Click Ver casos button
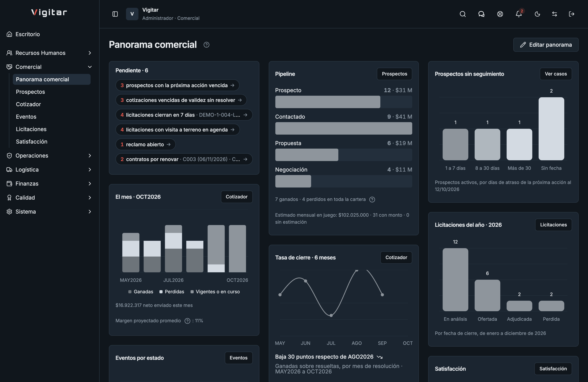Image resolution: width=588 pixels, height=382 pixels. click(x=556, y=74)
